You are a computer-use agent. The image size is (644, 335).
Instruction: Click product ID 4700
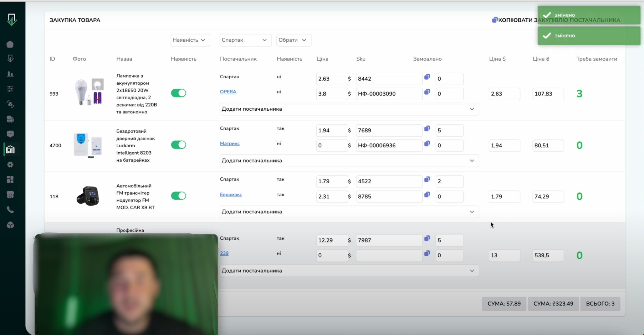[55, 145]
